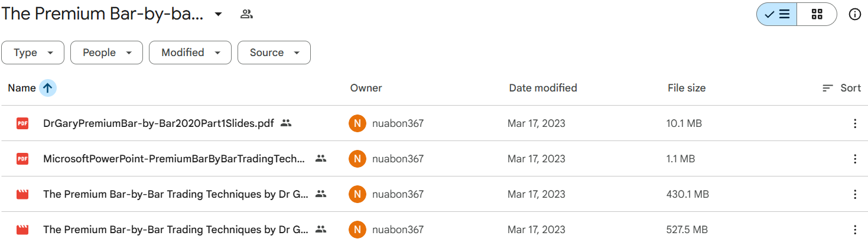
Task: Expand the People filter dropdown
Action: coord(106,53)
